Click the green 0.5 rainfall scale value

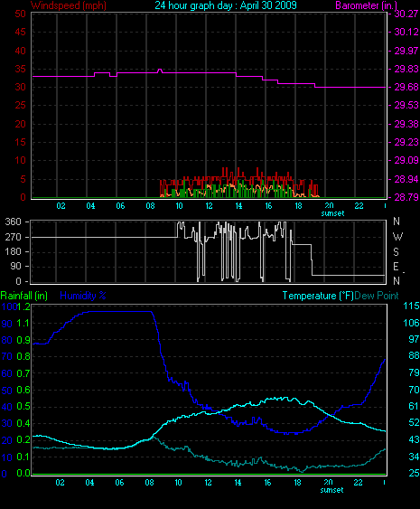[x=23, y=407]
